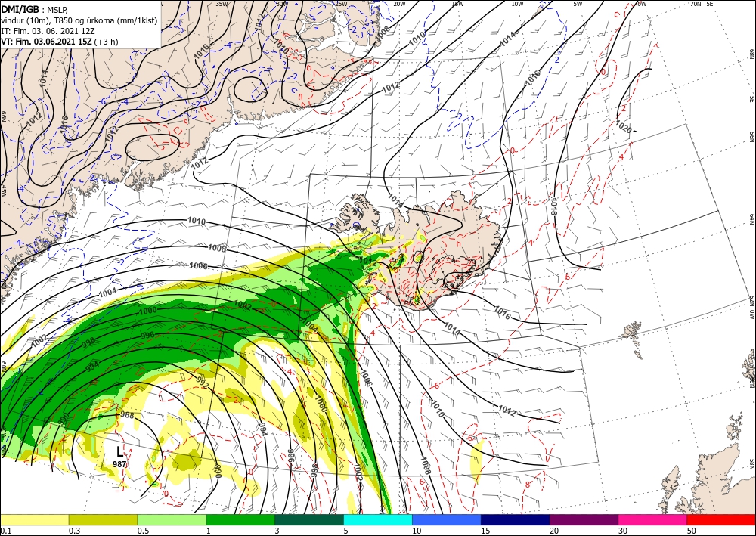The height and width of the screenshot is (536, 756).
Task: Click the '0.1' legend value
Action: 5,531
